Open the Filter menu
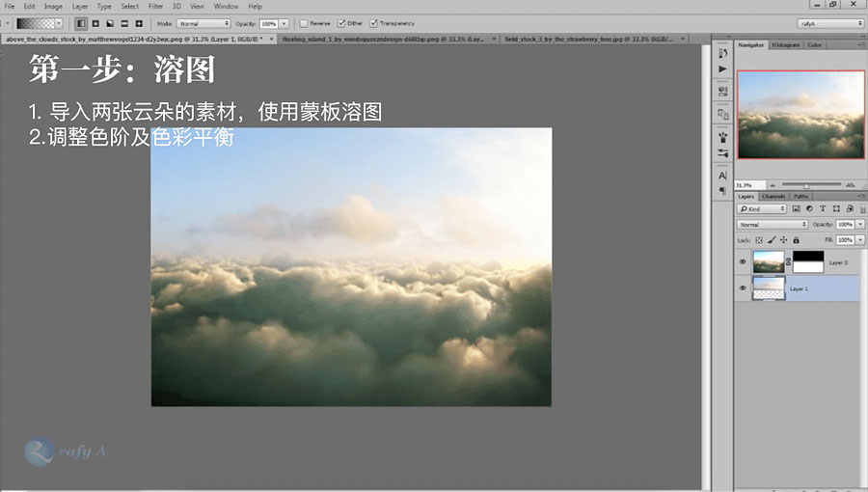Image resolution: width=868 pixels, height=492 pixels. pos(155,6)
